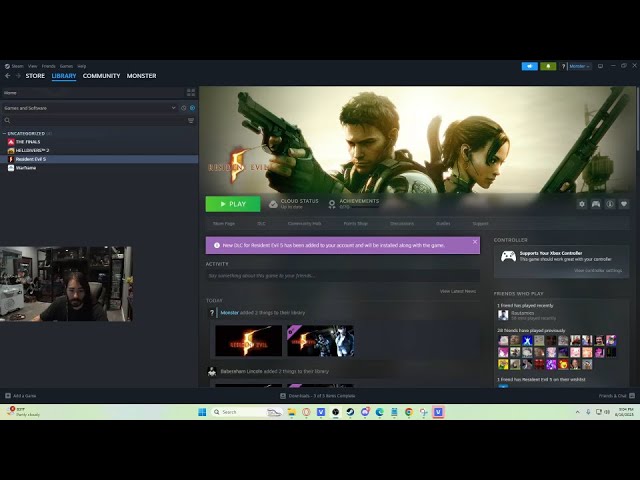Image resolution: width=640 pixels, height=480 pixels.
Task: Switch library to grid collections view
Action: (x=191, y=93)
